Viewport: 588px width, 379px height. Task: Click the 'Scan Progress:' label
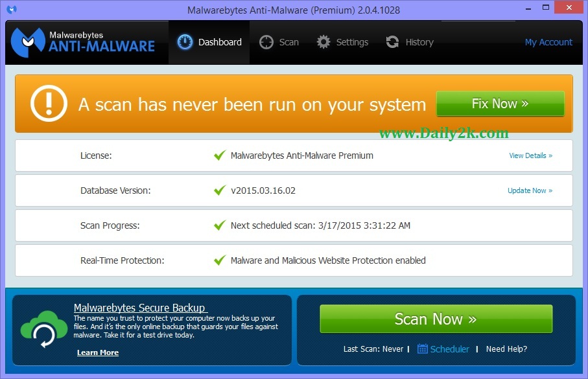click(110, 225)
